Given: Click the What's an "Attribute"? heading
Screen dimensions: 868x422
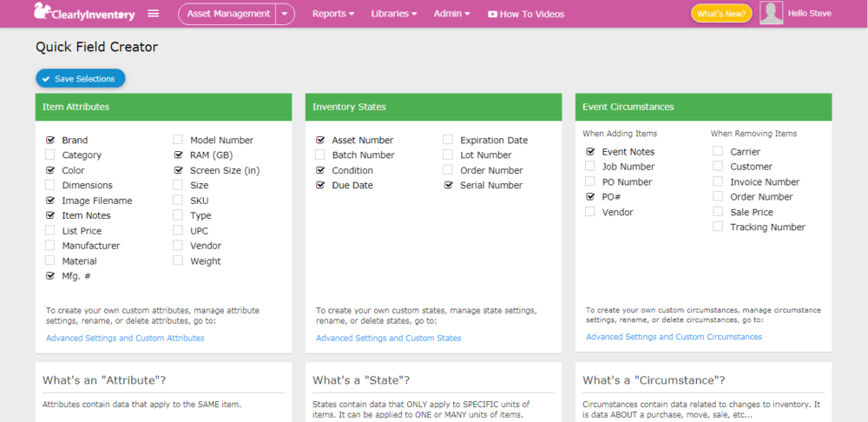Looking at the screenshot, I should (105, 380).
